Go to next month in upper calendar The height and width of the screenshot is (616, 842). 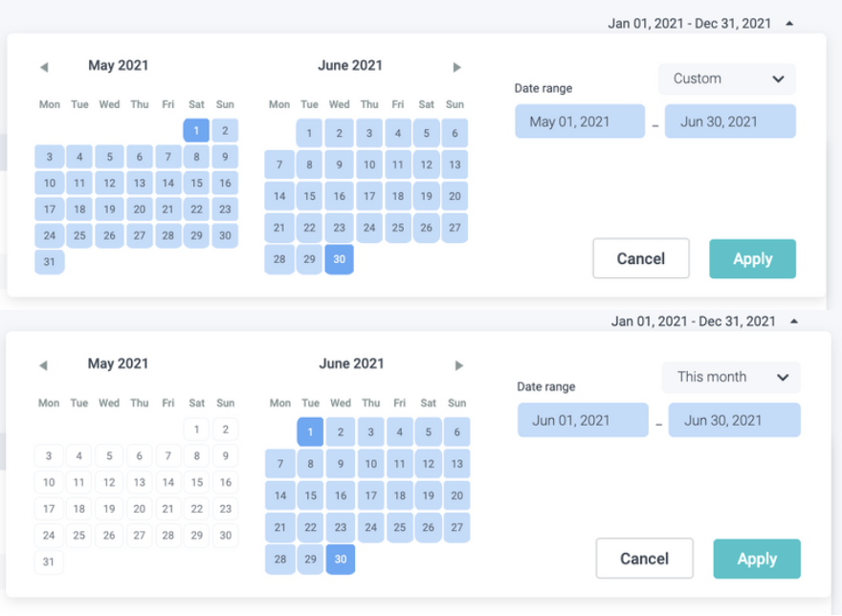tap(457, 67)
